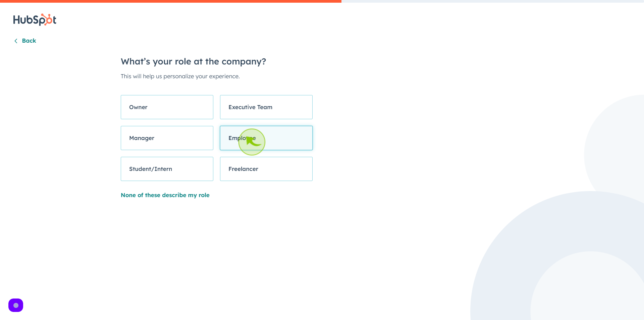This screenshot has width=644, height=320.
Task: Open 'None of these describe my role'
Action: 165,195
